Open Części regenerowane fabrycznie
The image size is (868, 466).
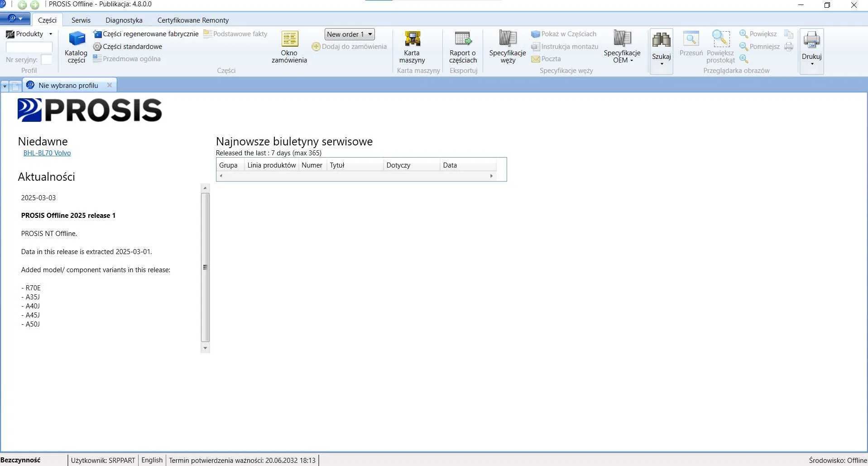pos(146,34)
